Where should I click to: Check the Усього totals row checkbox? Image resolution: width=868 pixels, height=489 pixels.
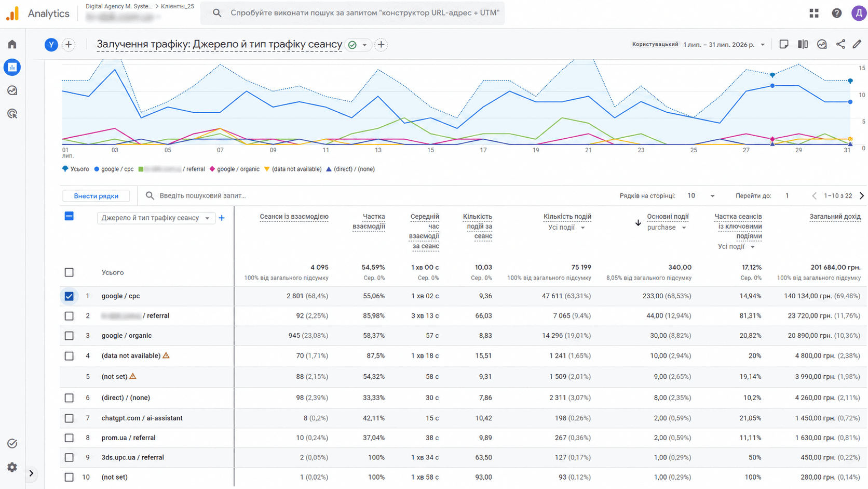69,272
